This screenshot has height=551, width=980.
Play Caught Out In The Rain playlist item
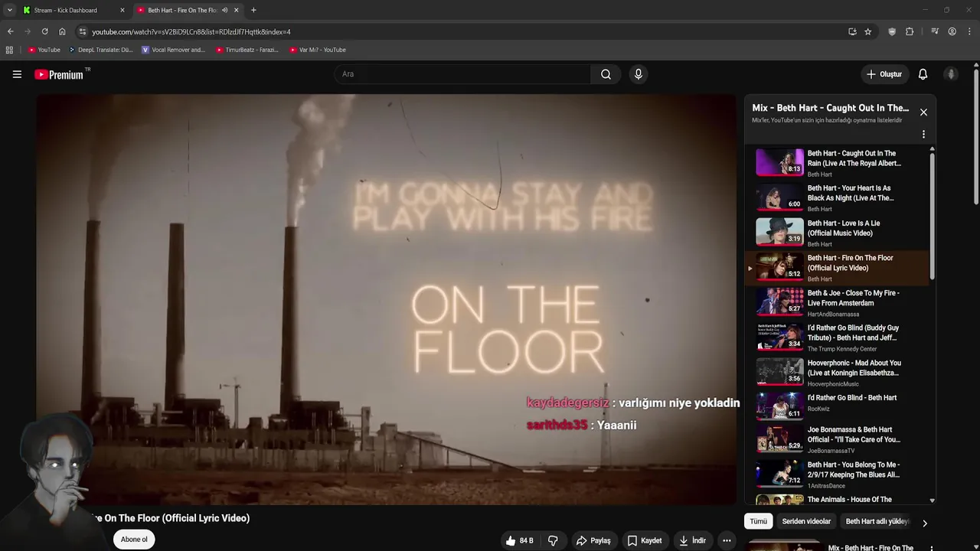[837, 163]
